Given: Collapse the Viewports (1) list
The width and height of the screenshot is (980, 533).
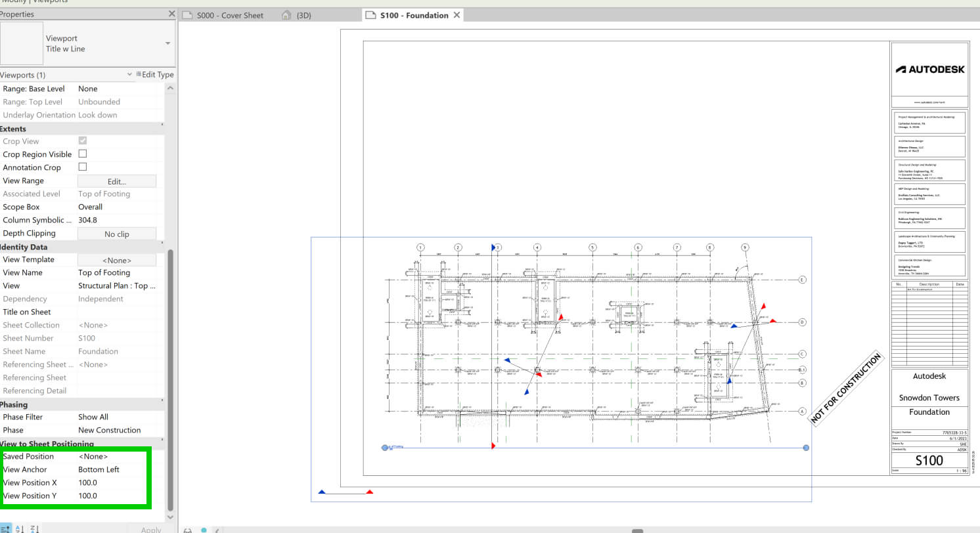Looking at the screenshot, I should coord(129,74).
